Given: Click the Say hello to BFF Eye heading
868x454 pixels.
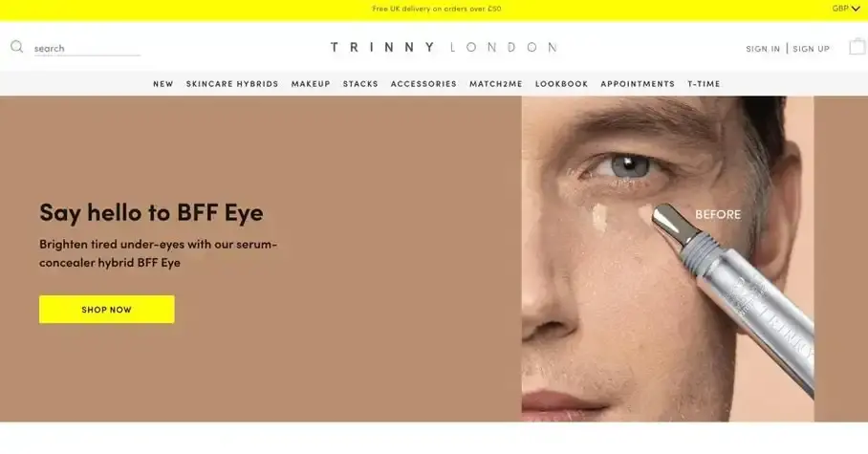Looking at the screenshot, I should tap(151, 212).
